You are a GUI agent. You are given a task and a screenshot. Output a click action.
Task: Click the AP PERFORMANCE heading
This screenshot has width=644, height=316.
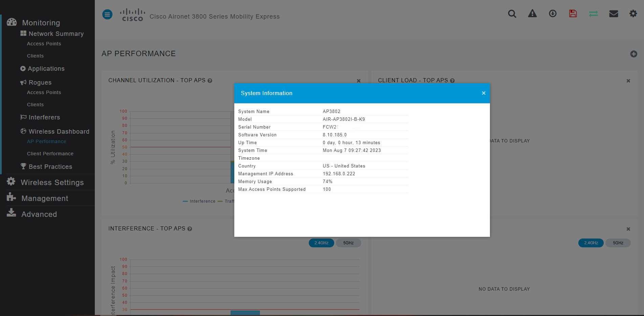click(138, 54)
